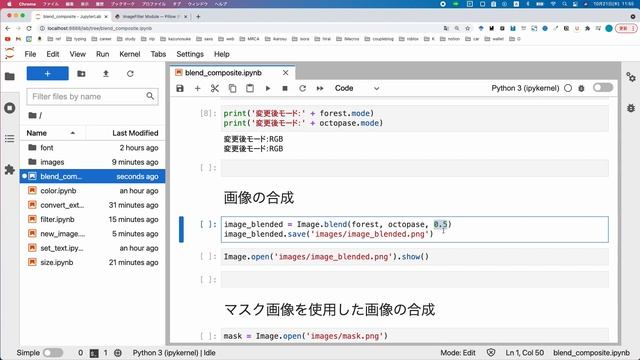The height and width of the screenshot is (360, 640).
Task: Run the selected cell with the play icon
Action: coord(268,88)
